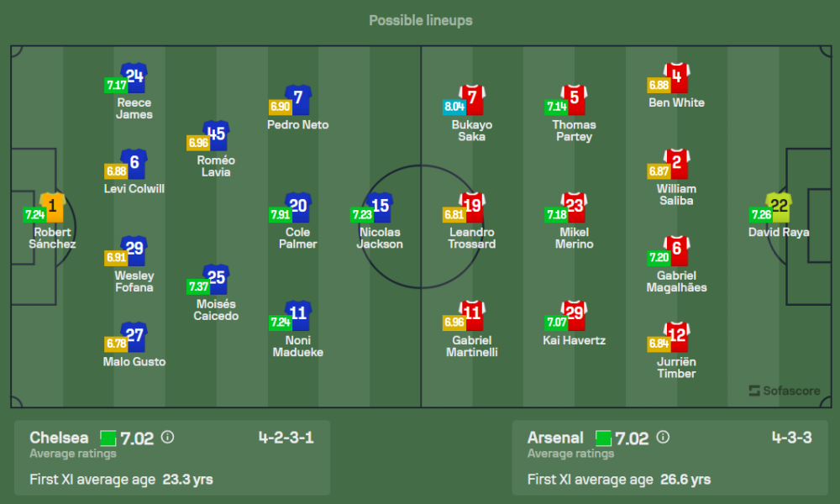The width and height of the screenshot is (840, 504).
Task: Click Robert Sánchez's goalkeeper shirt icon
Action: (x=53, y=207)
